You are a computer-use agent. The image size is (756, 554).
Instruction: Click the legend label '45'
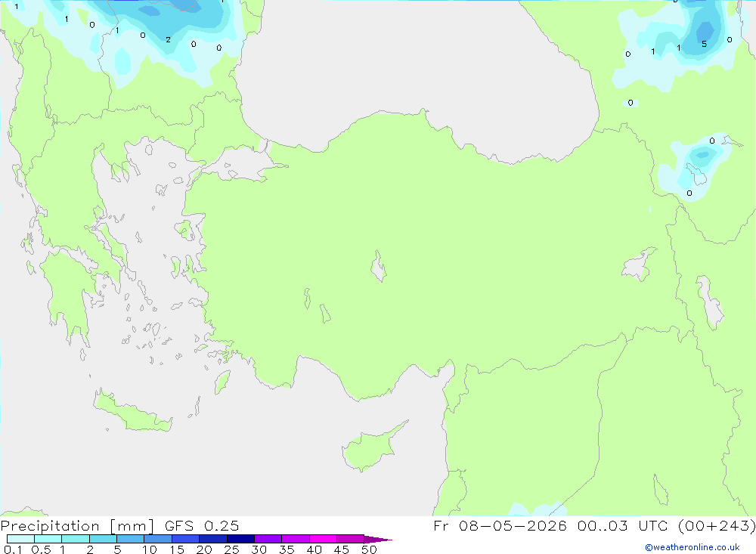pyautogui.click(x=342, y=549)
